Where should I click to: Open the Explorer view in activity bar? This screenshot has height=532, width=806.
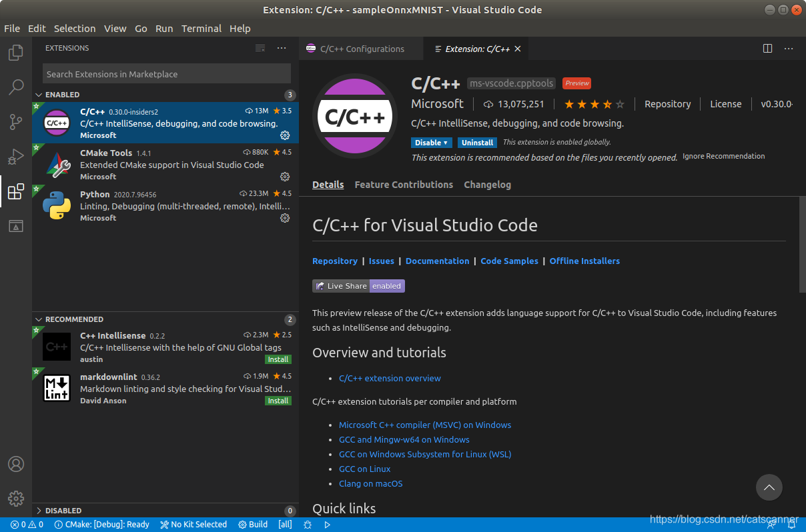tap(16, 53)
